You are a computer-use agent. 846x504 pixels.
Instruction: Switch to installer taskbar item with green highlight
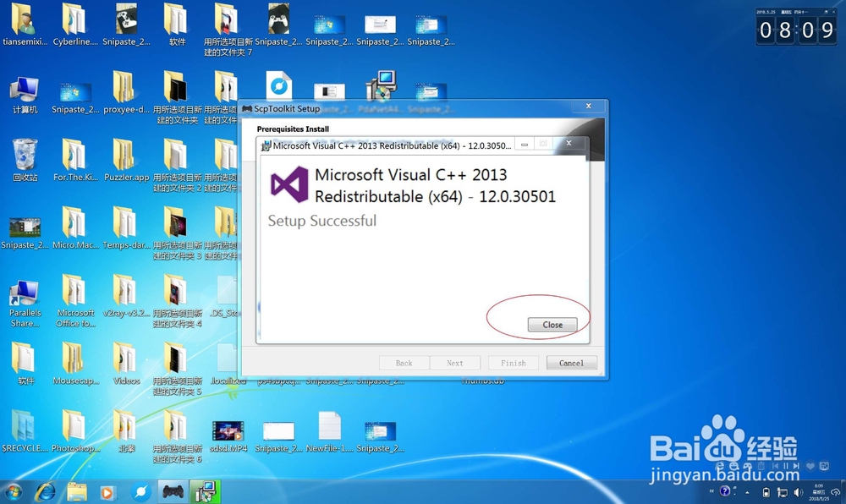pos(205,491)
